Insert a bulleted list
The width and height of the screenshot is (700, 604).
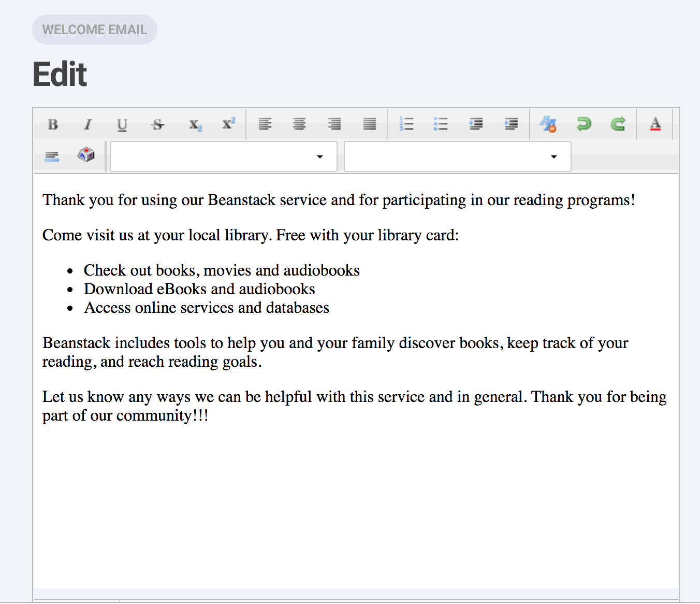point(441,124)
